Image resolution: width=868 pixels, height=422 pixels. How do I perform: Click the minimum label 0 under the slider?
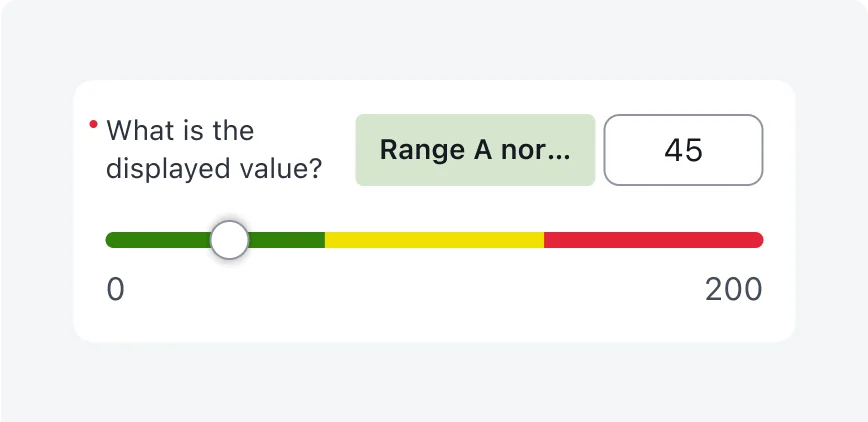[115, 290]
